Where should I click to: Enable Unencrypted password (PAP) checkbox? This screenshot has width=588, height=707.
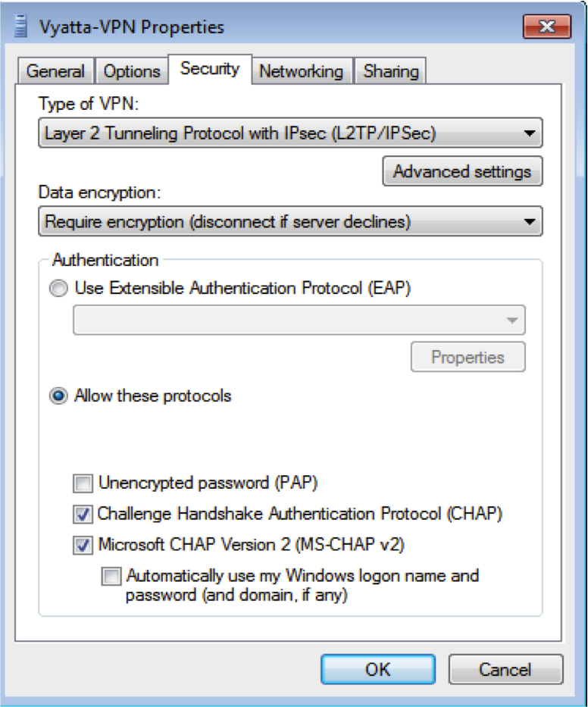click(83, 483)
